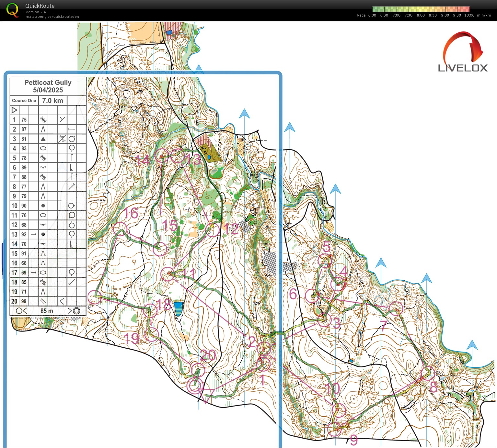Image resolution: width=497 pixels, height=448 pixels.
Task: Click the pace color gradient bar
Action: [x=421, y=9]
